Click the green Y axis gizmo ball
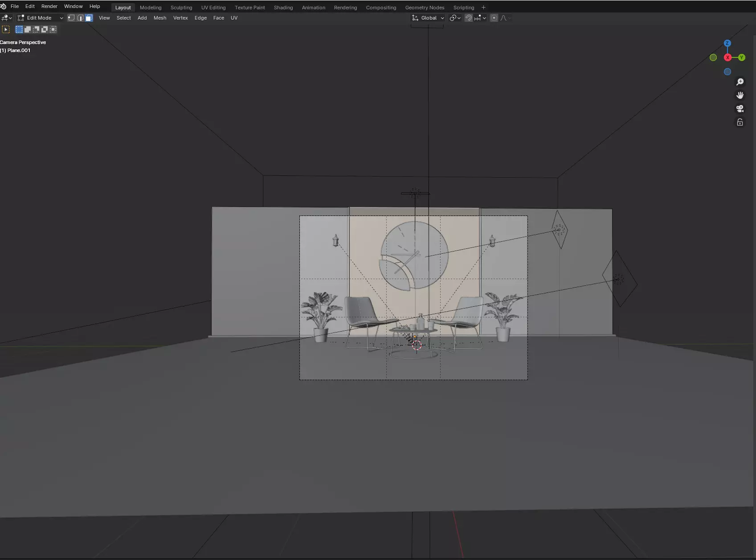 pyautogui.click(x=742, y=57)
